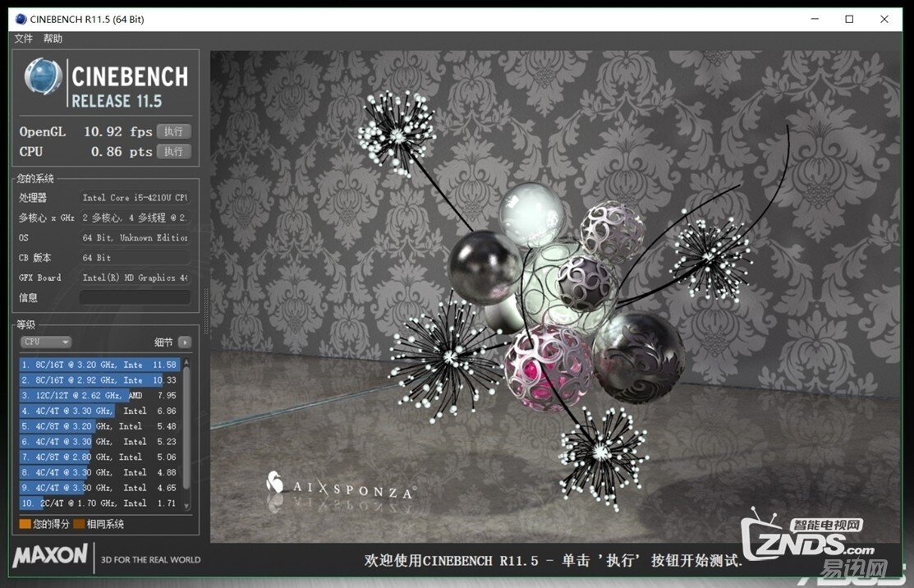Viewport: 914px width, 588px height.
Task: Close the CINEBENCH R11.5 window
Action: [x=884, y=19]
